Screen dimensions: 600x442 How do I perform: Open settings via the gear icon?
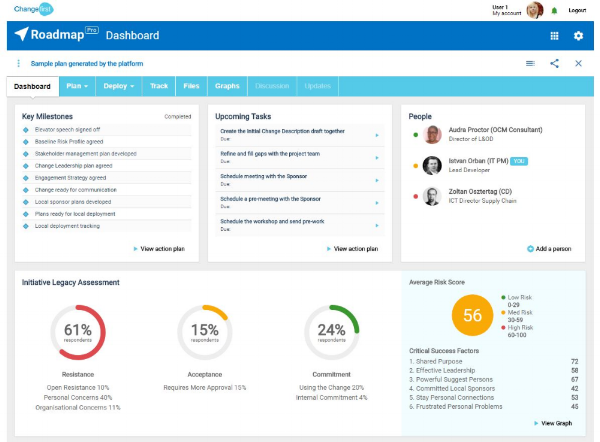(578, 36)
